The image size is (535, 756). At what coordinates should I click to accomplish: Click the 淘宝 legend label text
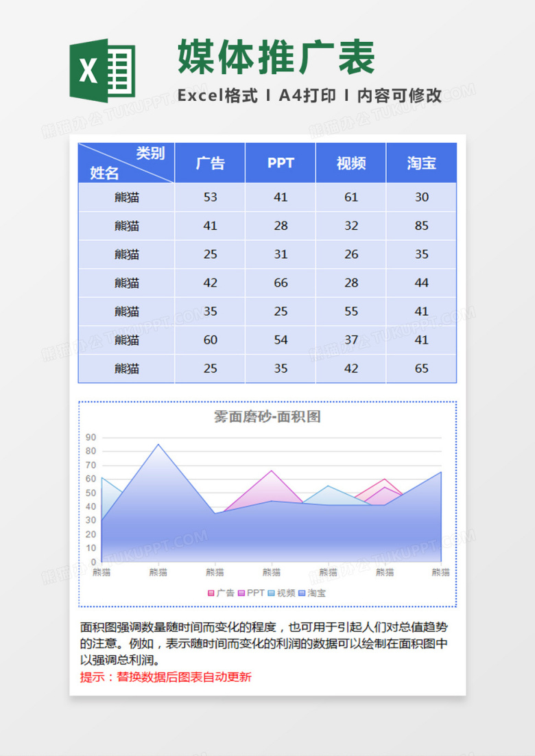(x=316, y=593)
